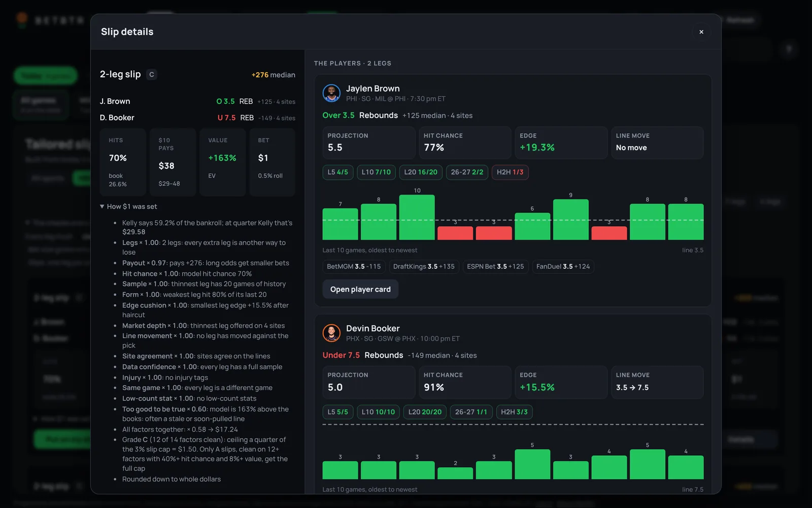Viewport: 812px width, 508px height.
Task: Click the FanDuel 3.5 +124 odds chip
Action: tap(563, 267)
